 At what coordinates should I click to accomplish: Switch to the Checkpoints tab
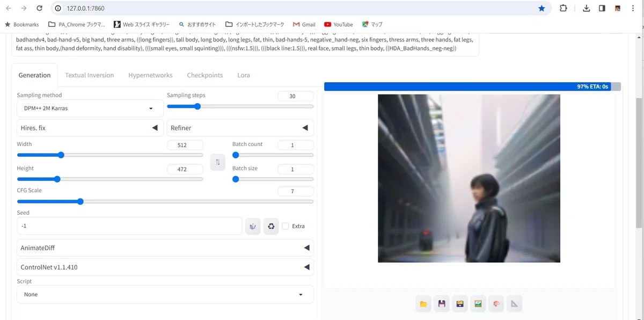[x=205, y=75]
